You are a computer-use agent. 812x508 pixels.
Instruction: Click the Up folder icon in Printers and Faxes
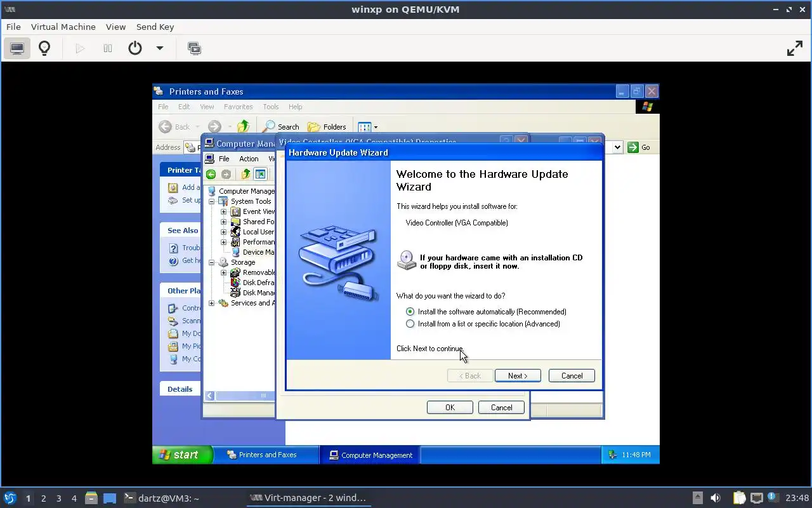(243, 126)
